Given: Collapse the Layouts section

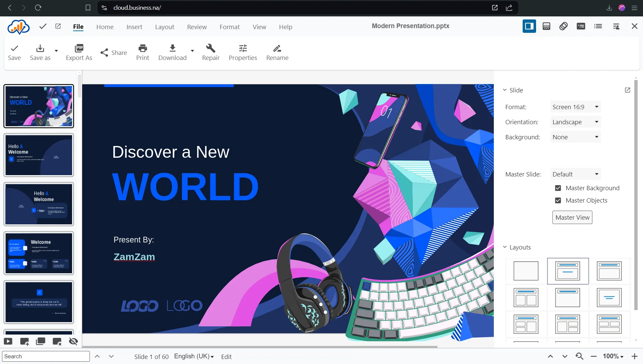Looking at the screenshot, I should click(505, 247).
